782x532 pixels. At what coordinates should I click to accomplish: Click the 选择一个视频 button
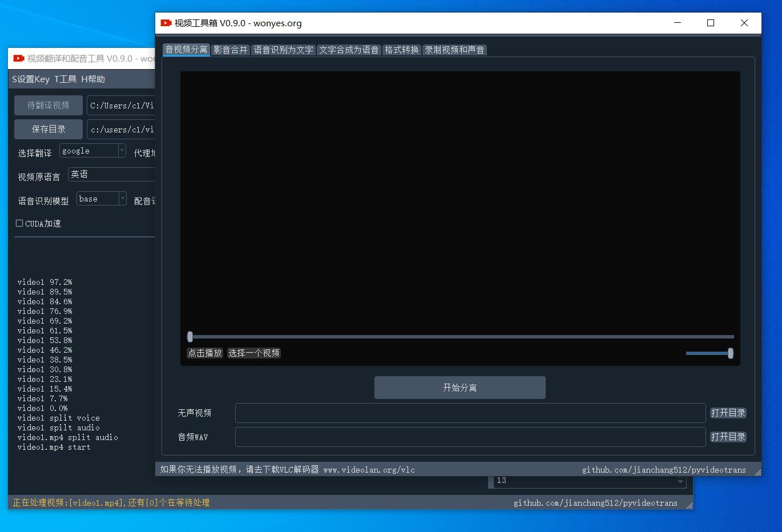click(254, 353)
